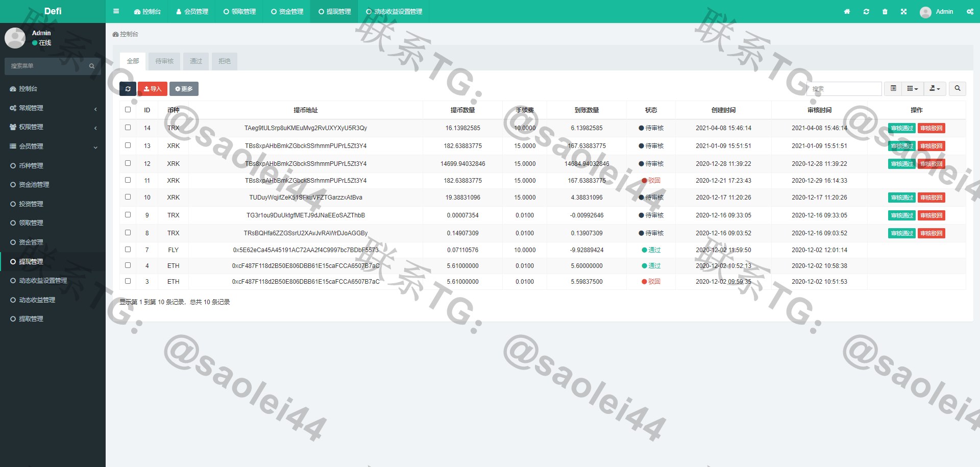Viewport: 980px width, 467px height.
Task: Click search icon in sidebar menu search
Action: pos(92,66)
